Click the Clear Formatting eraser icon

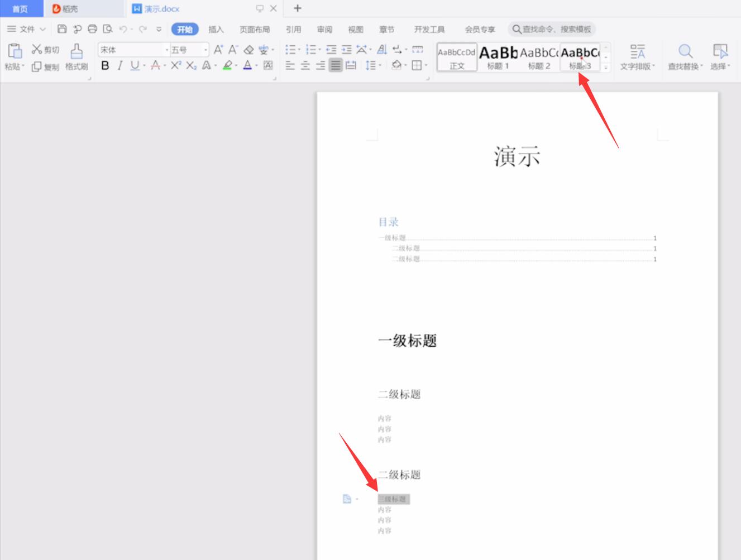249,50
